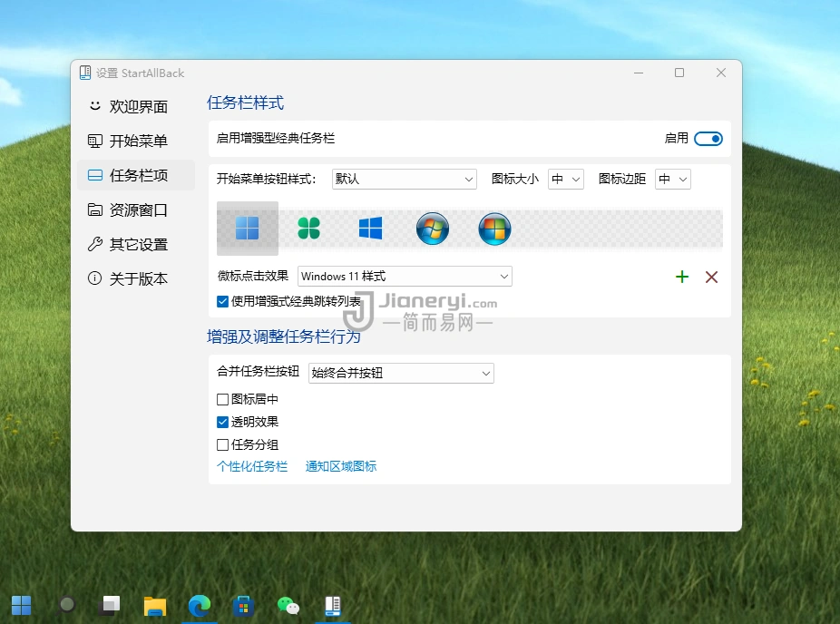Open the 个性化任务栏 link
This screenshot has height=624, width=840.
coord(252,466)
